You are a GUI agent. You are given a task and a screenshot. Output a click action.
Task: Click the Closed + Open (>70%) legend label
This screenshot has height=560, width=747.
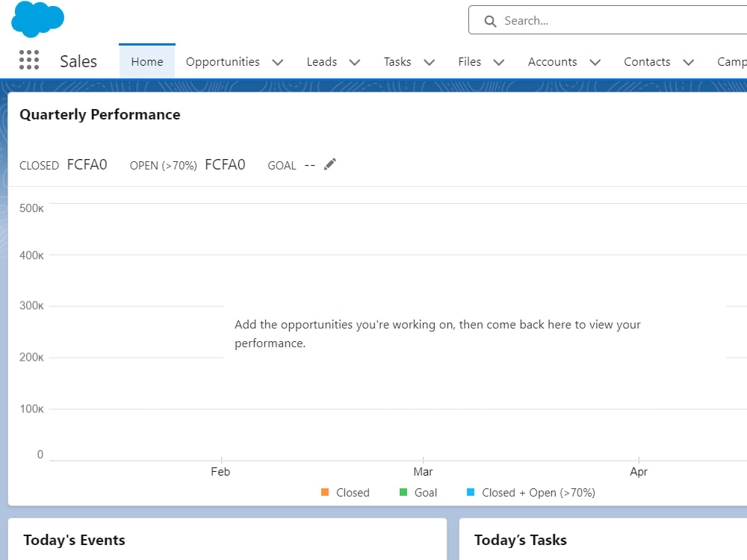[x=539, y=493]
